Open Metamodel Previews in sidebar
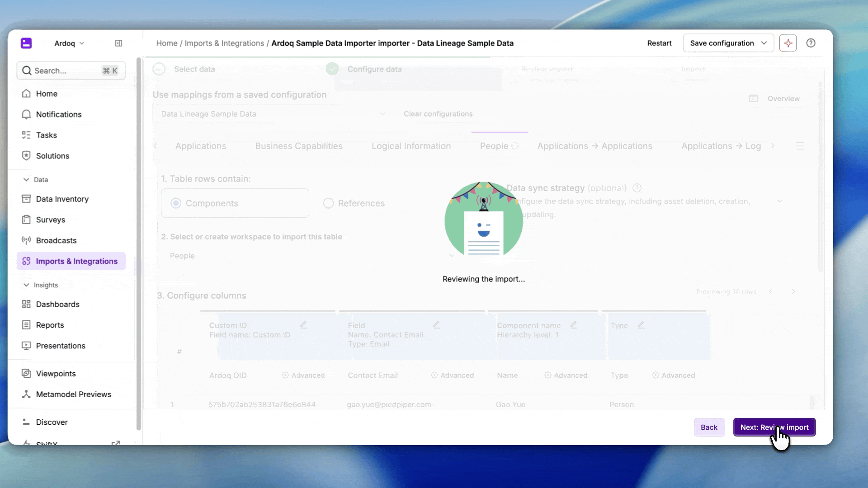The width and height of the screenshot is (868, 488). 71,394
